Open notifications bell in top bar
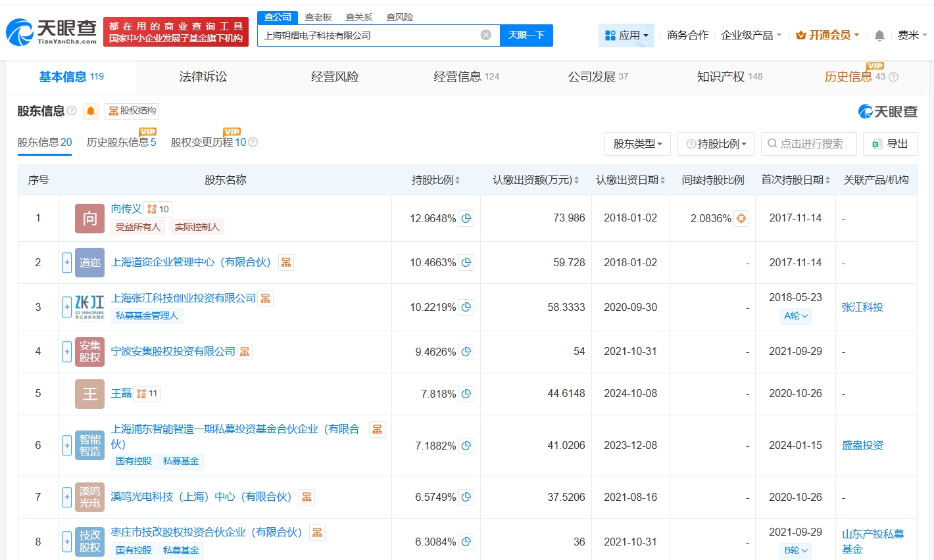This screenshot has width=934, height=560. coord(879,35)
